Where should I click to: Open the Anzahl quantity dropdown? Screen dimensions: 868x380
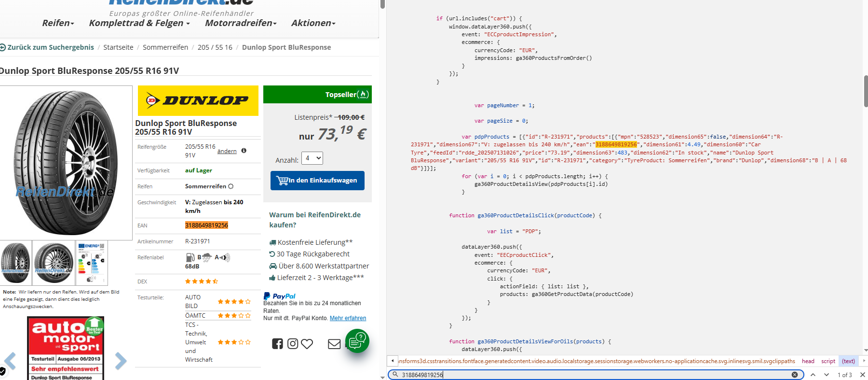[312, 158]
